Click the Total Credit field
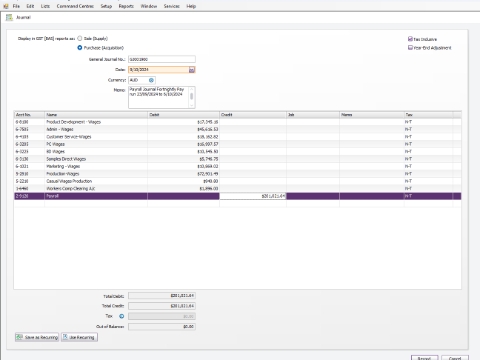The image size is (480, 360). coord(162,306)
